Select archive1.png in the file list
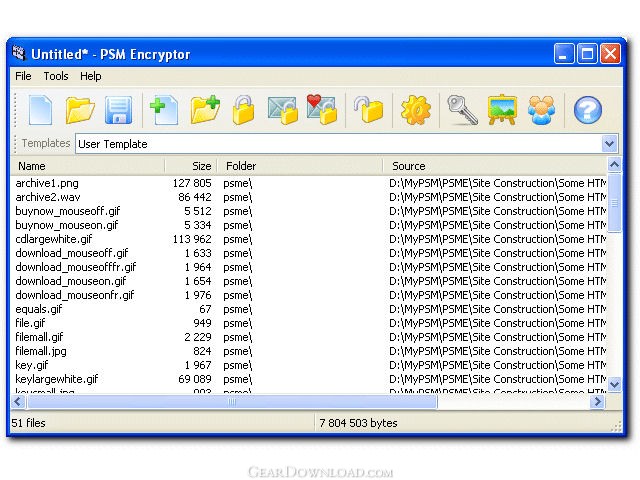Screen dimensions: 640x480 tap(47, 183)
